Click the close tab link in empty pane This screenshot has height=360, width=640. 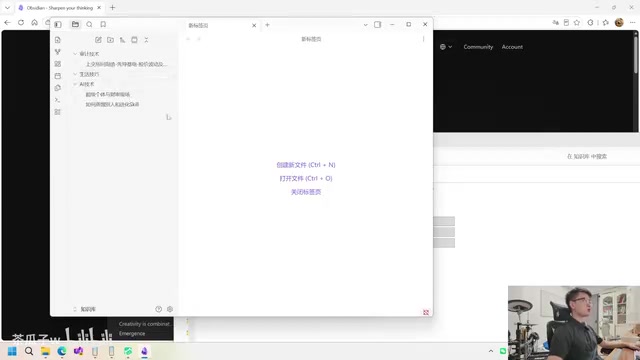(x=306, y=192)
